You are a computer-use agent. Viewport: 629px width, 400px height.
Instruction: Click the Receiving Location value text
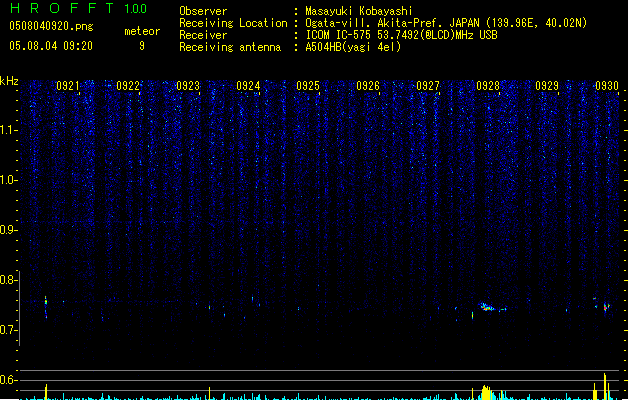tap(446, 23)
